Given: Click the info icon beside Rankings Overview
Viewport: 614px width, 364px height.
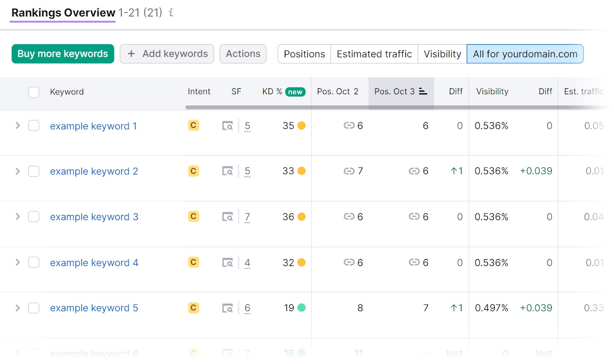Looking at the screenshot, I should point(171,12).
